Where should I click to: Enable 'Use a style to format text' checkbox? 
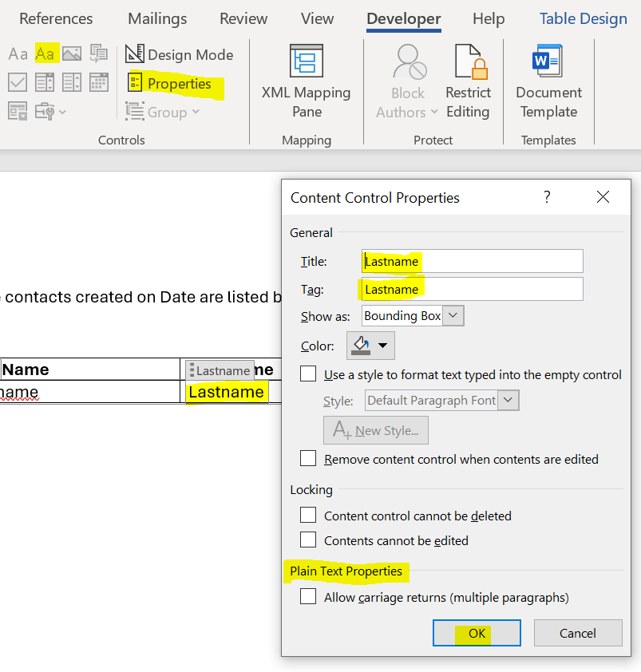point(308,374)
